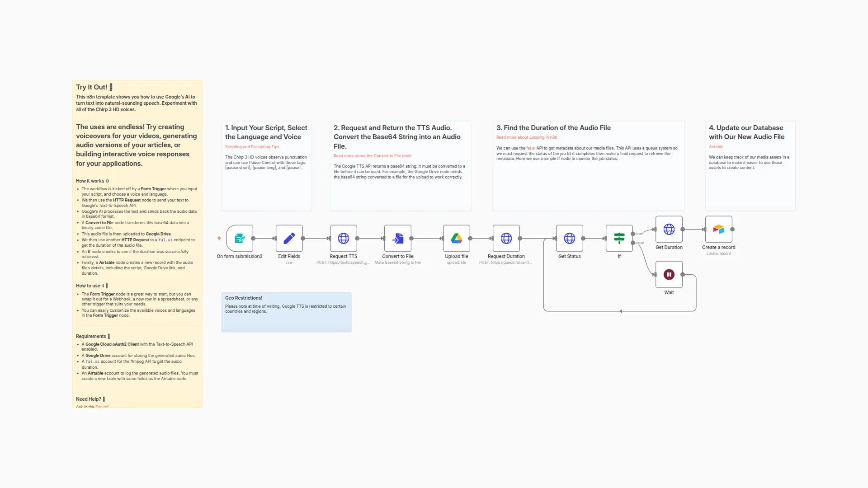The image size is (868, 488).
Task: Select the Request Duration HTTP node
Action: 506,238
